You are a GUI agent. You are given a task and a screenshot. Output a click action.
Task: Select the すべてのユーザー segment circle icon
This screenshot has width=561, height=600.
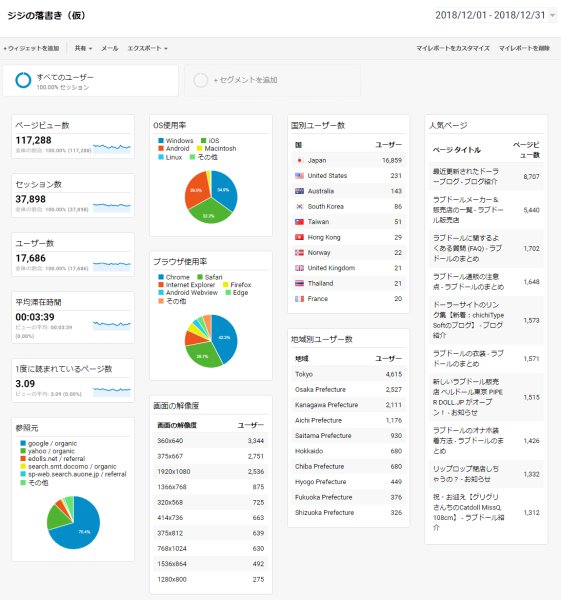click(23, 80)
